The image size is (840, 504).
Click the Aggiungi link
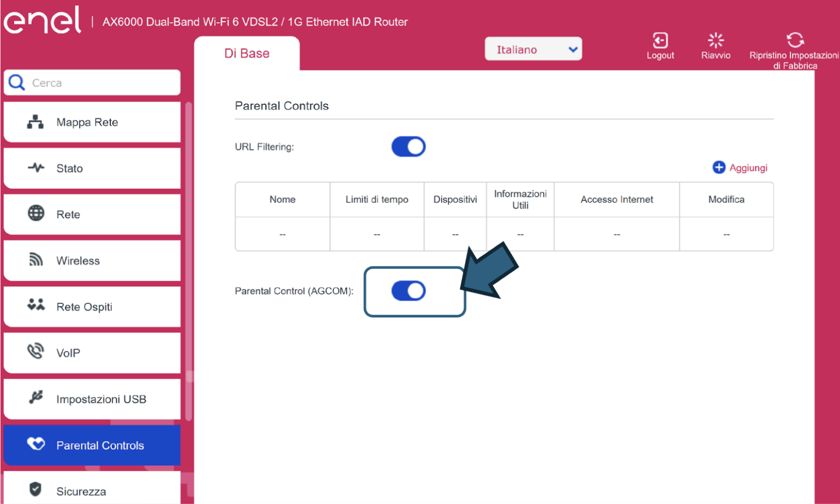[748, 168]
